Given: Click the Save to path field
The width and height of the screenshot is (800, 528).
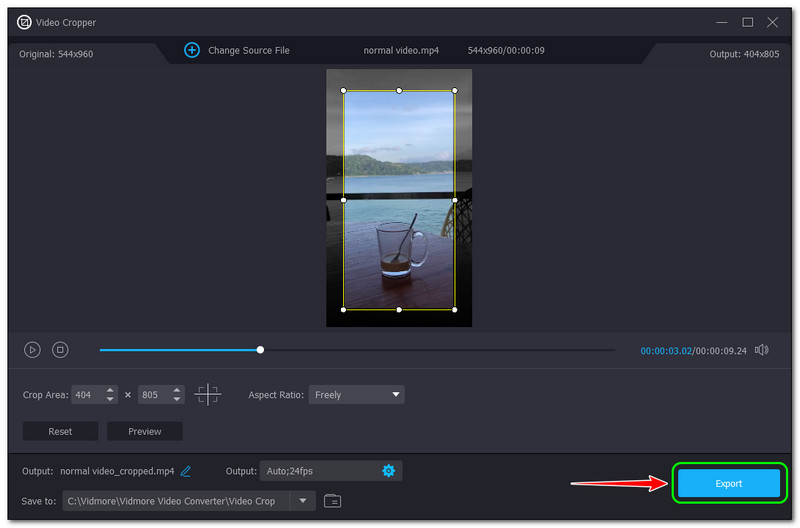Looking at the screenshot, I should [x=176, y=501].
